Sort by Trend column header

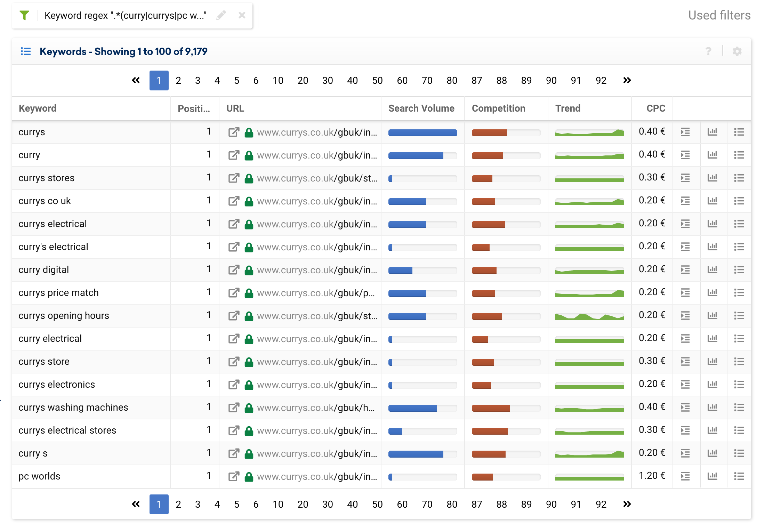[568, 108]
